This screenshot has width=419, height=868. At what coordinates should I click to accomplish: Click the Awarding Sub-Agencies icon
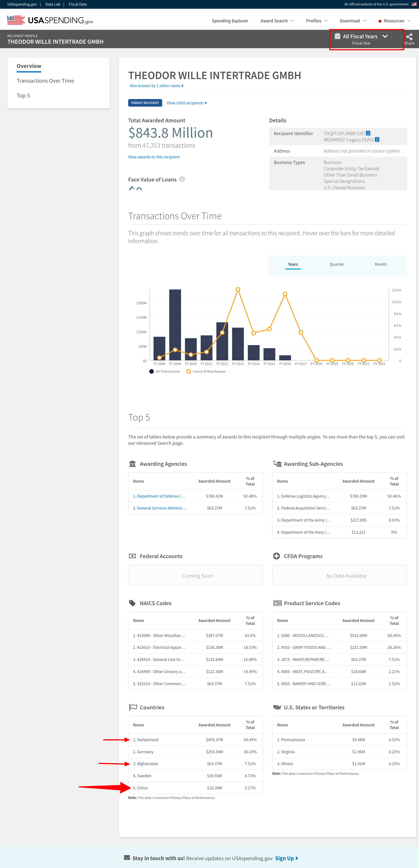pyautogui.click(x=277, y=464)
